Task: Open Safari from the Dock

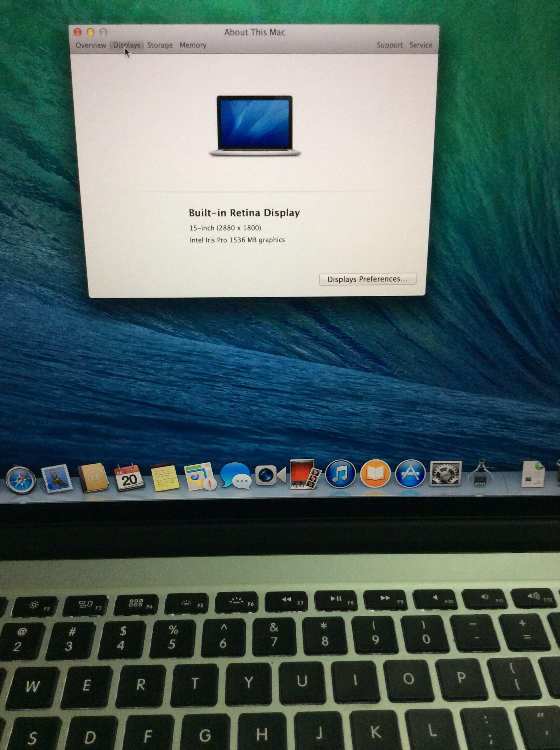Action: click(x=21, y=479)
